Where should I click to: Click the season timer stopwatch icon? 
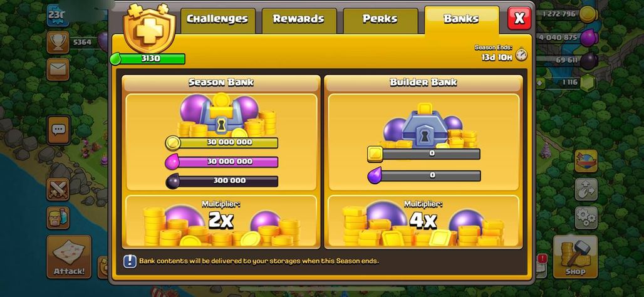point(521,55)
